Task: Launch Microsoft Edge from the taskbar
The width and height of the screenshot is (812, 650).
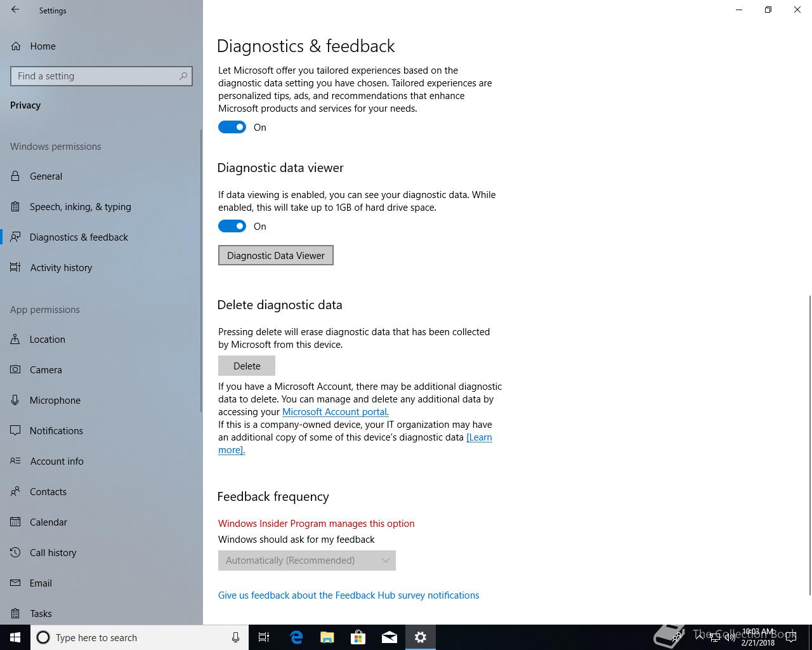Action: point(296,637)
